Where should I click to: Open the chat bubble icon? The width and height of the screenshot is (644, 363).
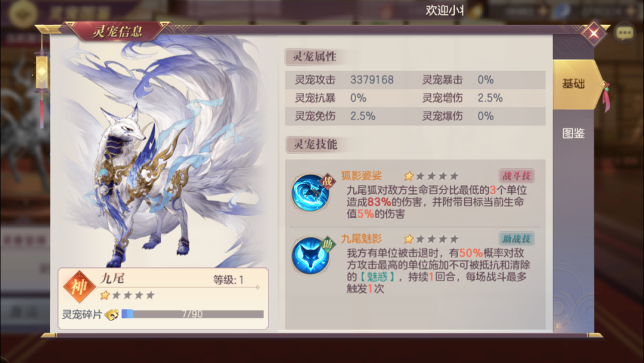coord(624,32)
